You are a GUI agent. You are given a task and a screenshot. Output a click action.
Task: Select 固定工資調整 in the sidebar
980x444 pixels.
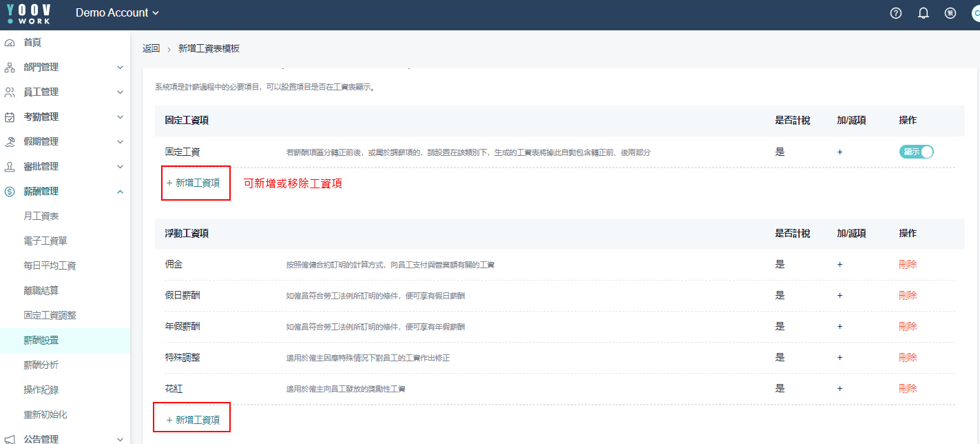(x=50, y=316)
